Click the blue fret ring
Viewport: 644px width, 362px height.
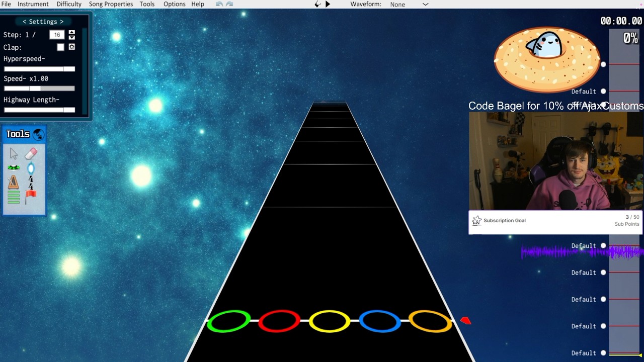tap(380, 321)
